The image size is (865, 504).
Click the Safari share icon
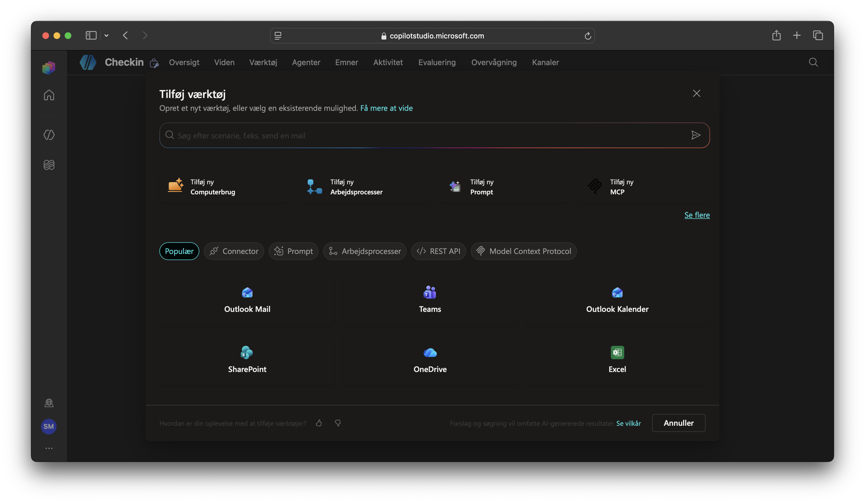point(776,35)
